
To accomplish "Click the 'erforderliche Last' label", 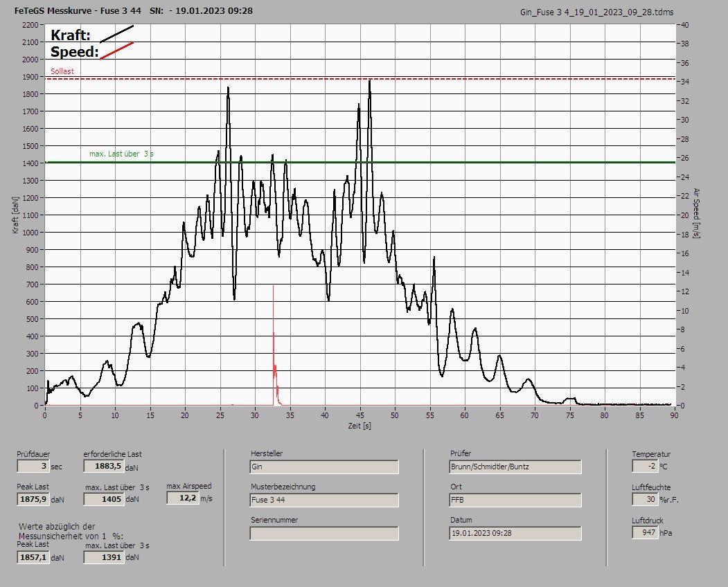I will coord(113,454).
